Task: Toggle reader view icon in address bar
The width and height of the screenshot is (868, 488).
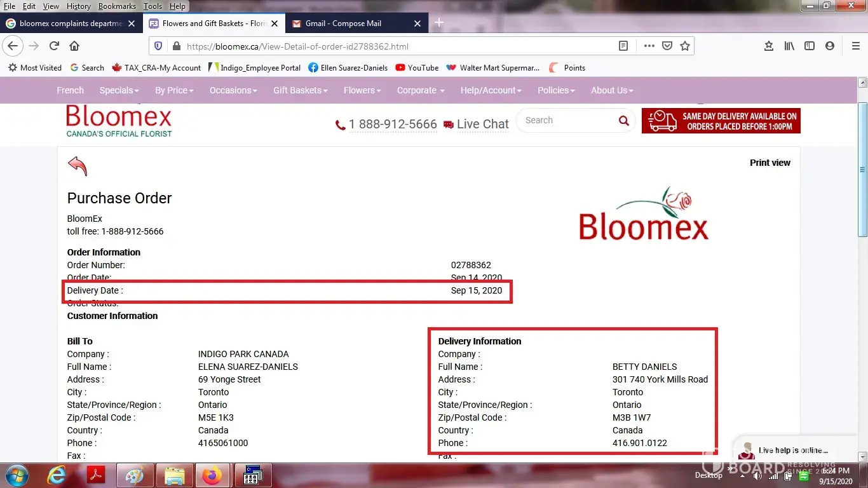Action: point(623,46)
